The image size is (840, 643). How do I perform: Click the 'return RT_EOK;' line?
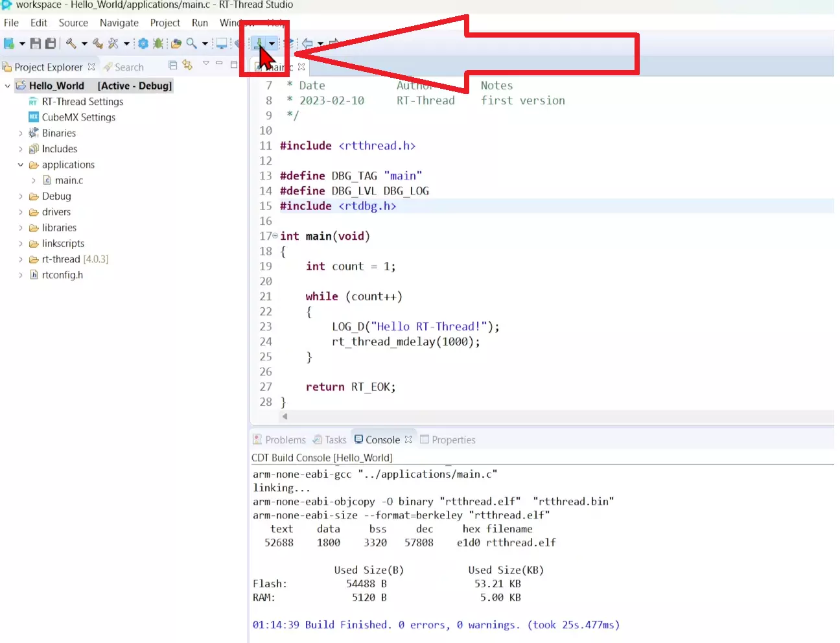[x=351, y=387]
